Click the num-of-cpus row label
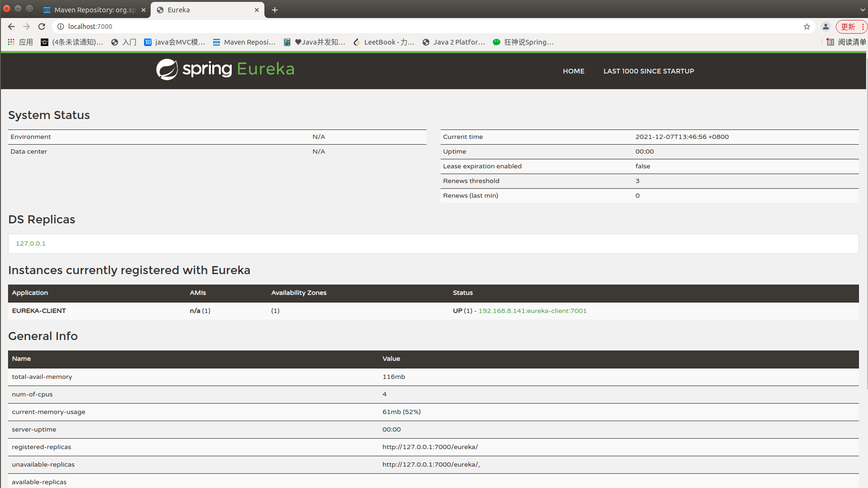868x488 pixels. point(32,394)
